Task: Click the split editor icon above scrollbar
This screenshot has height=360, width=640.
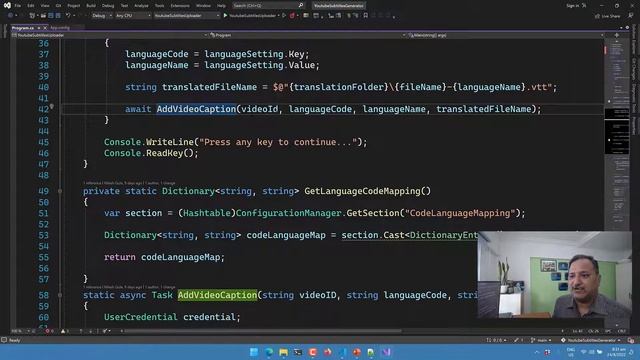Action: pyautogui.click(x=616, y=35)
